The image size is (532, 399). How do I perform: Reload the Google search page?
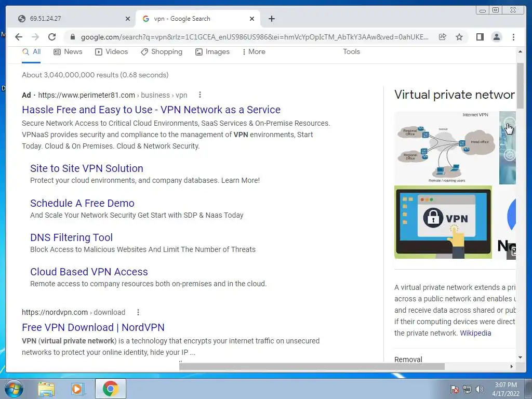coord(52,37)
